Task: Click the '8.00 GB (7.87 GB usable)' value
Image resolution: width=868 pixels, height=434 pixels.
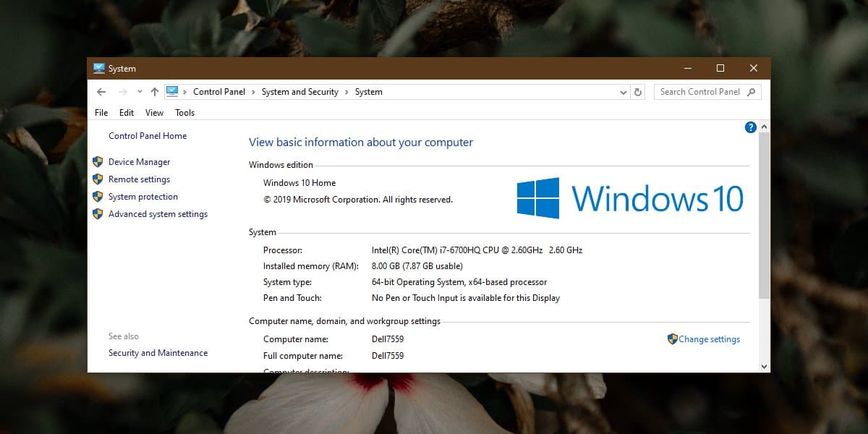Action: pyautogui.click(x=417, y=266)
